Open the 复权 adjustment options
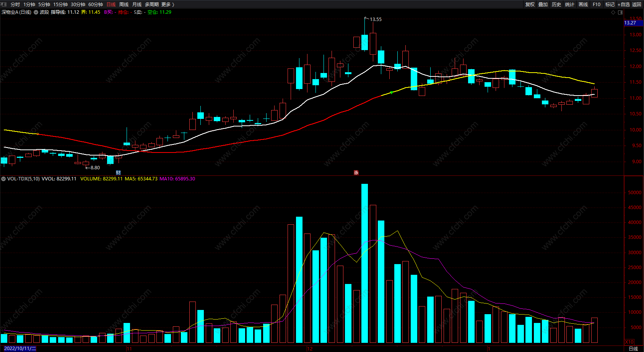644x352 pixels. 530,4
